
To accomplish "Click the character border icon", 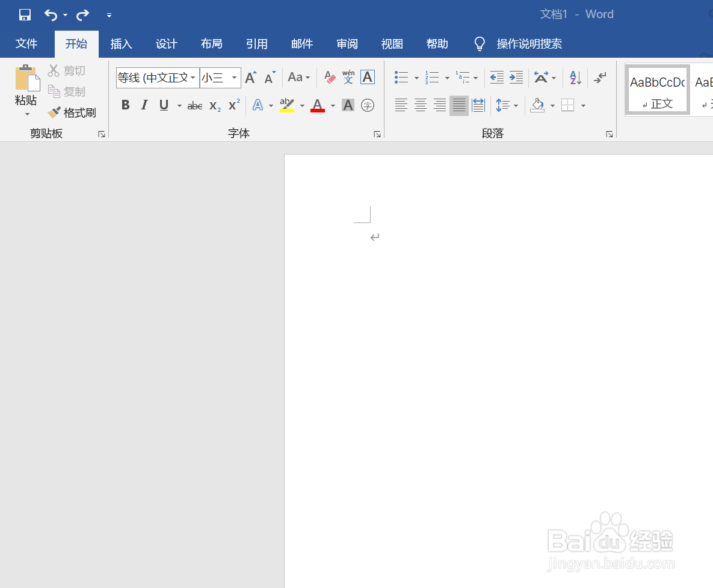I will [x=368, y=77].
